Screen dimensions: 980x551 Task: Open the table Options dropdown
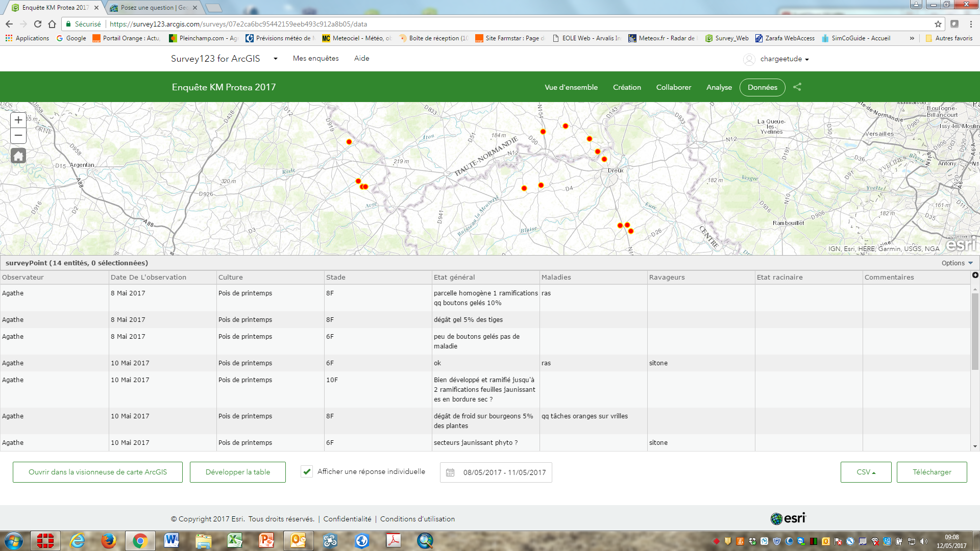(957, 263)
